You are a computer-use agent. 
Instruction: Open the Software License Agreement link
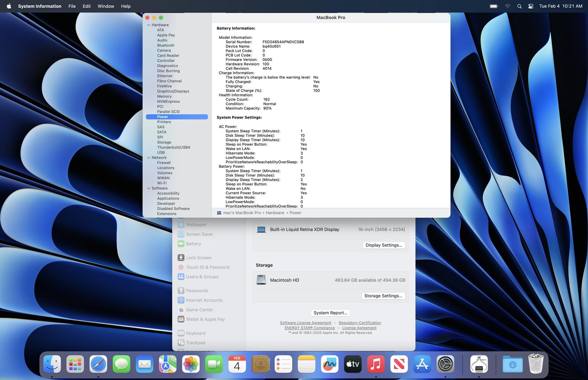click(x=305, y=323)
